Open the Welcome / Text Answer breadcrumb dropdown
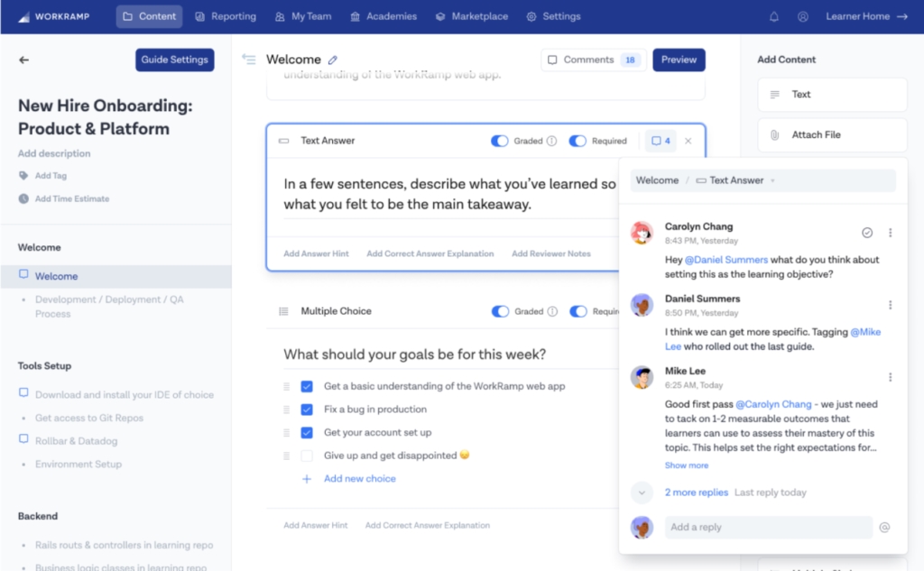This screenshot has height=571, width=924. coord(762,180)
